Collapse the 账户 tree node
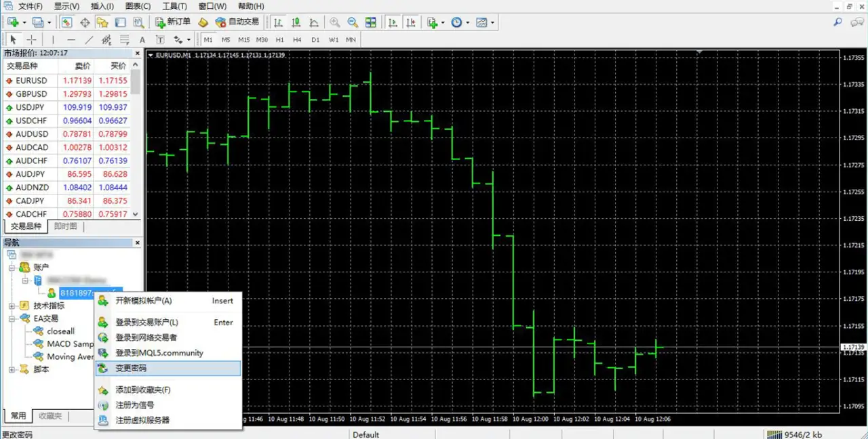Image resolution: width=868 pixels, height=439 pixels. (12, 268)
